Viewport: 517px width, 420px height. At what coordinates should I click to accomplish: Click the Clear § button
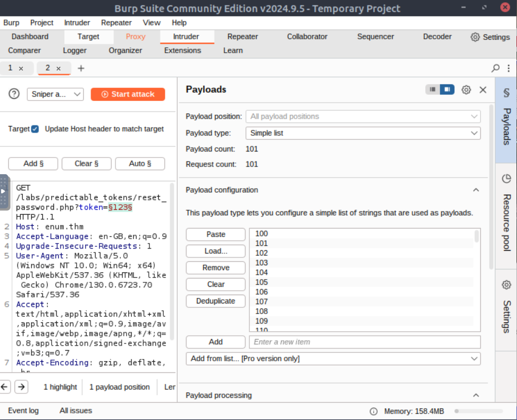[x=87, y=164]
